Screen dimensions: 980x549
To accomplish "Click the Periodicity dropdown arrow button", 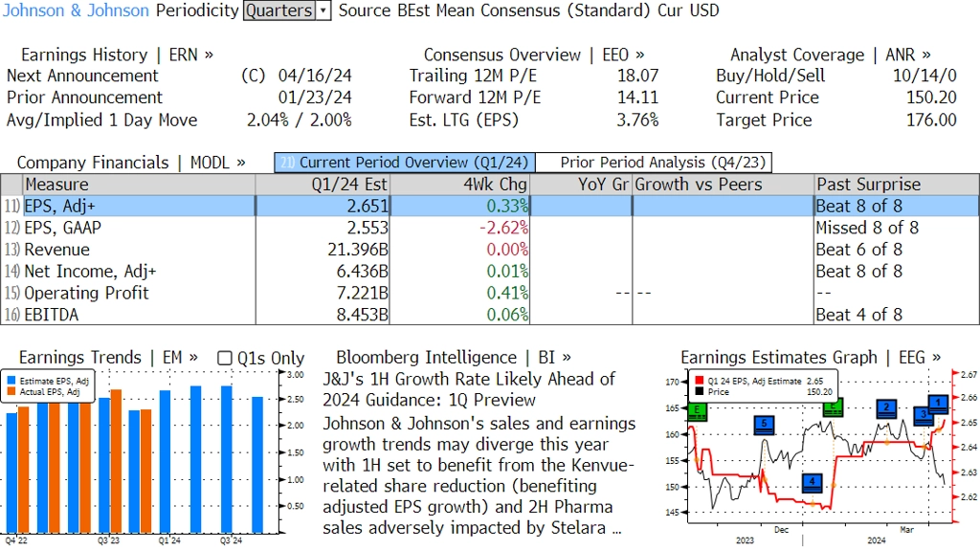I will (323, 11).
